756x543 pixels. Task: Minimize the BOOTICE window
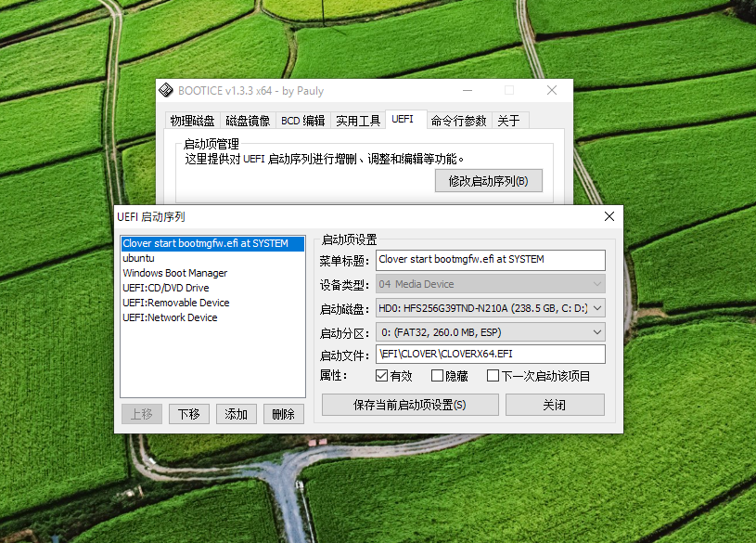(468, 90)
